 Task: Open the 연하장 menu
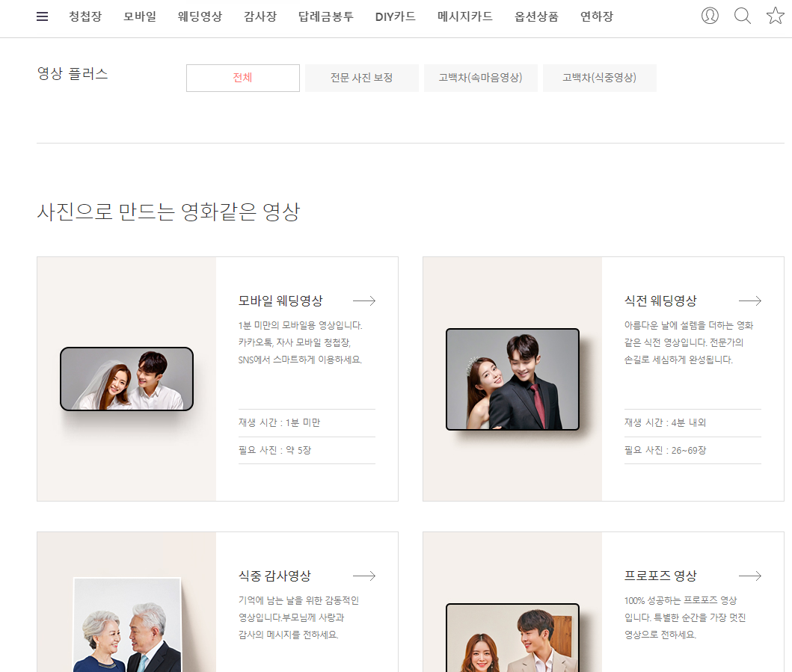[597, 16]
